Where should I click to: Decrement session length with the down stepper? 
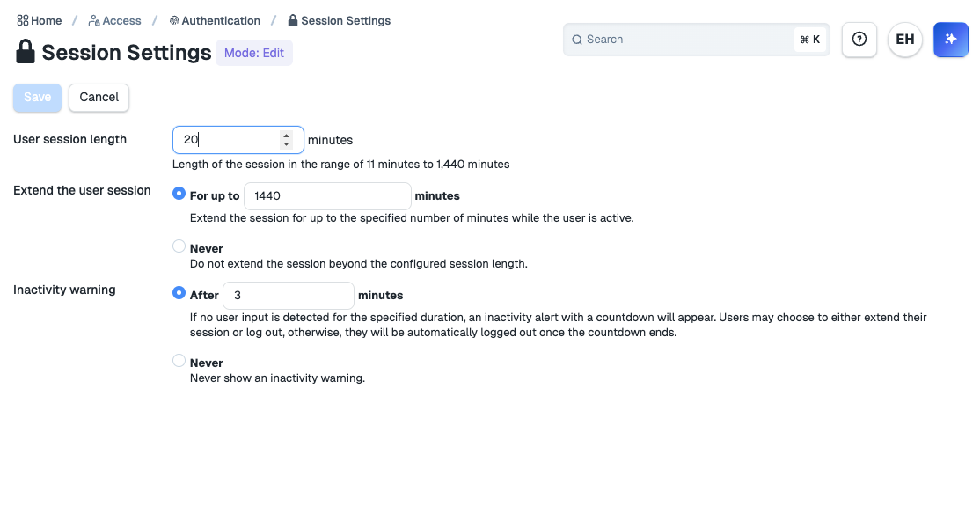pos(286,144)
